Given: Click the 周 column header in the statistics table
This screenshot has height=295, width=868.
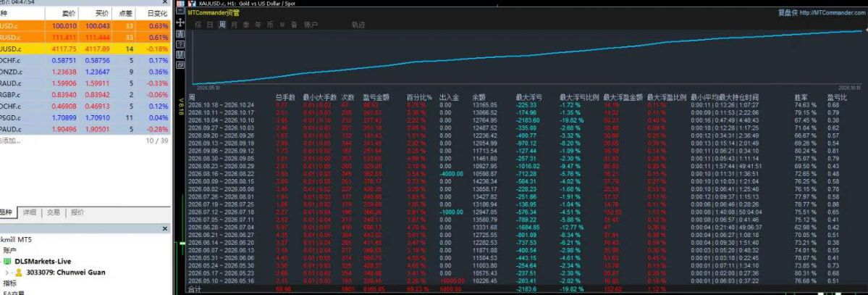Looking at the screenshot, I should click(x=192, y=97).
